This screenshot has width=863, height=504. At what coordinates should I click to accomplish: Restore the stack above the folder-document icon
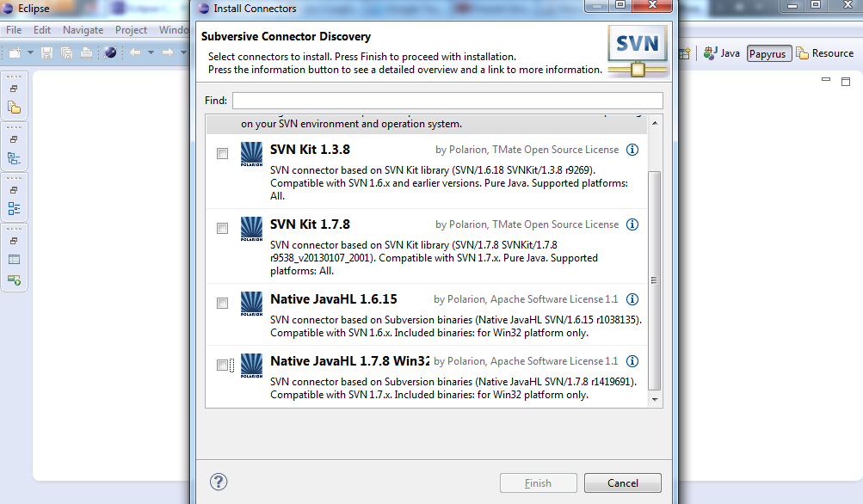click(15, 89)
